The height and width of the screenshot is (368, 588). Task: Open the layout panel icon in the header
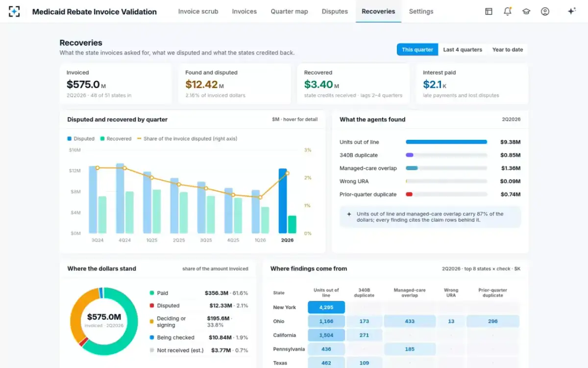pos(489,11)
